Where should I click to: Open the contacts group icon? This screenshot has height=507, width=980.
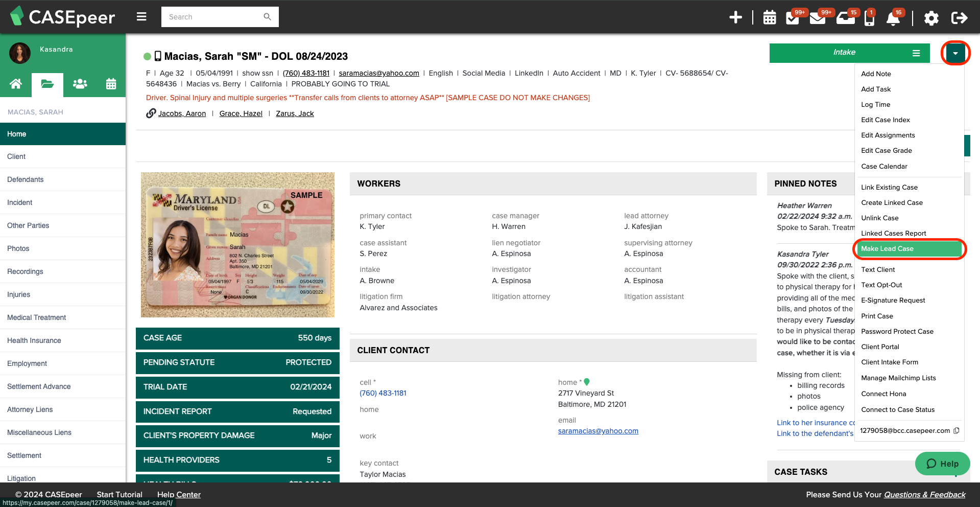[80, 84]
